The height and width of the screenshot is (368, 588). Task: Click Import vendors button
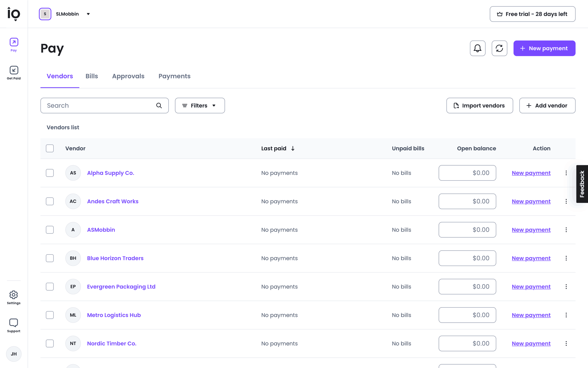480,105
